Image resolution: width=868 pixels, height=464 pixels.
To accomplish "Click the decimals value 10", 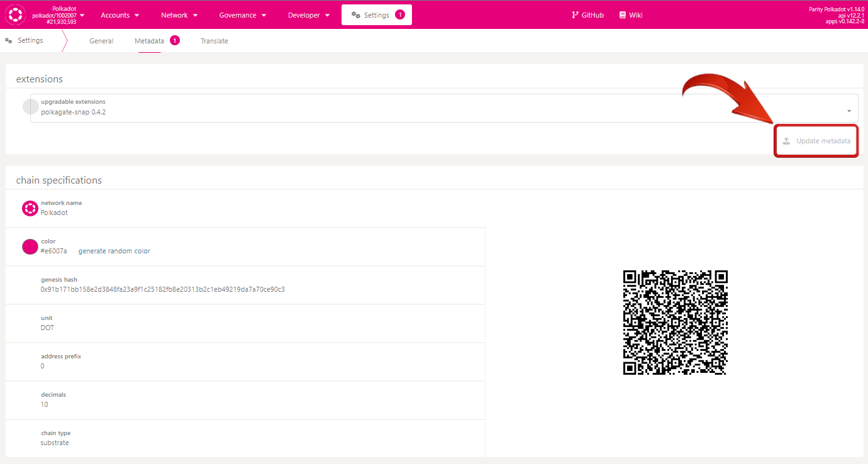I will click(44, 404).
